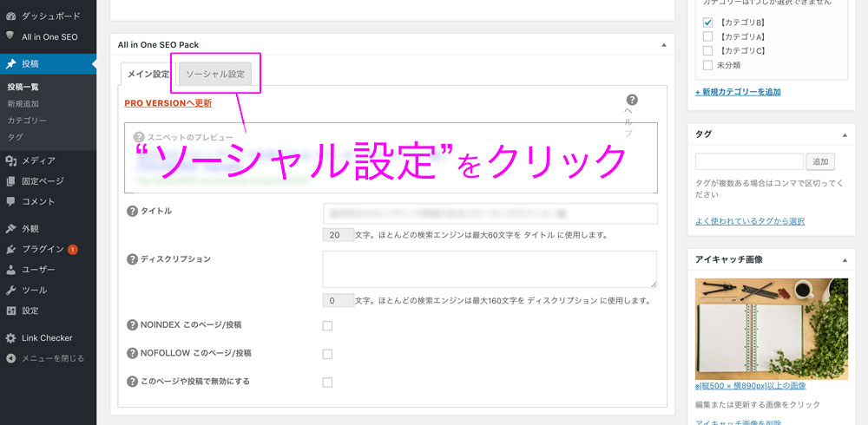Viewport: 868px width, 425px height.
Task: Click the よく使われているタグから選択 link
Action: (750, 221)
